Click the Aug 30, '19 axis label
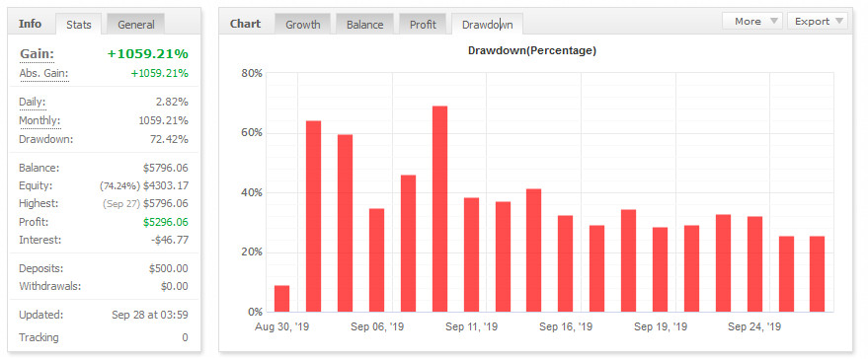Screen dimensions: 868x359 click(x=282, y=326)
